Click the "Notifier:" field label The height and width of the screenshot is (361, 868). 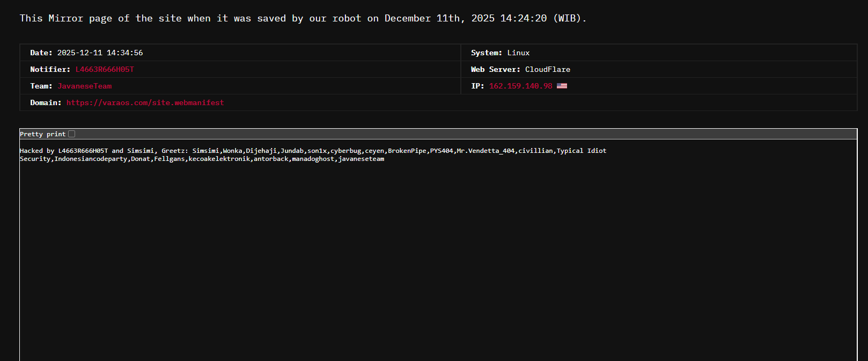[x=50, y=69]
